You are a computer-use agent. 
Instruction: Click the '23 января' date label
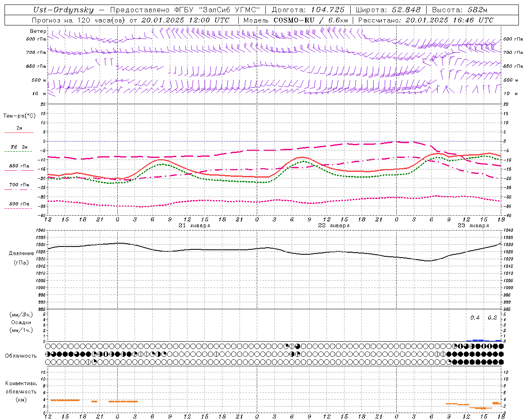tap(473, 226)
